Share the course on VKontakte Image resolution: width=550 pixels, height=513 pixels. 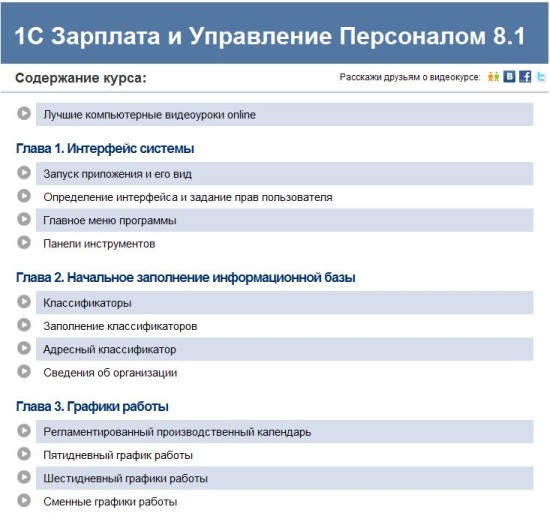pos(509,76)
